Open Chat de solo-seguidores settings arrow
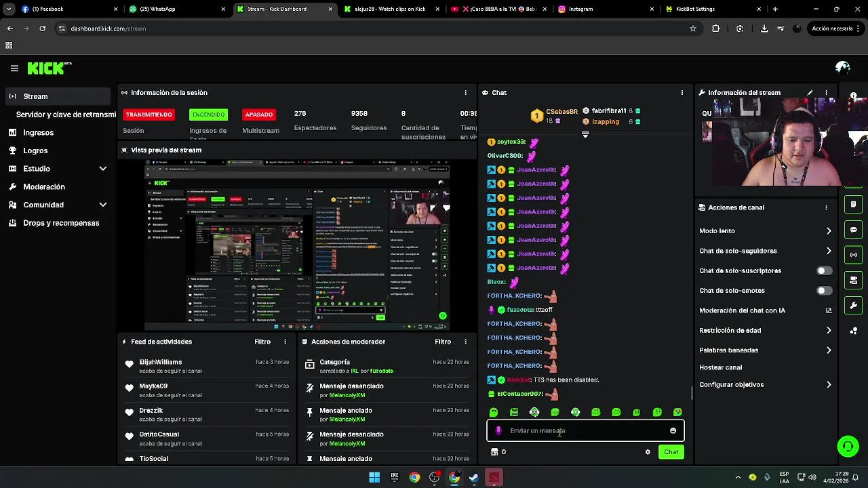The width and height of the screenshot is (868, 488). [829, 251]
